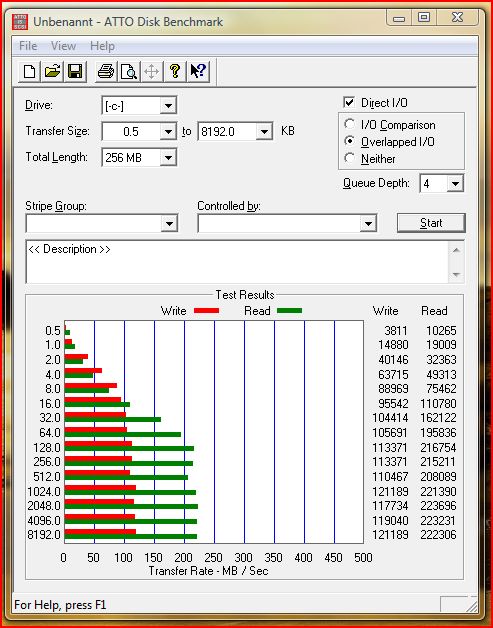This screenshot has height=628, width=493.
Task: Click the red write bar for 8.0
Action: click(91, 385)
